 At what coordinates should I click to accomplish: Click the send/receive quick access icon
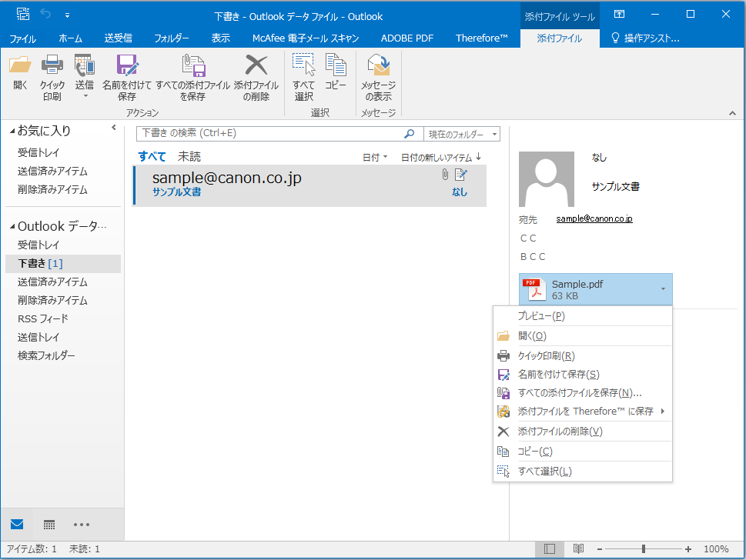22,14
